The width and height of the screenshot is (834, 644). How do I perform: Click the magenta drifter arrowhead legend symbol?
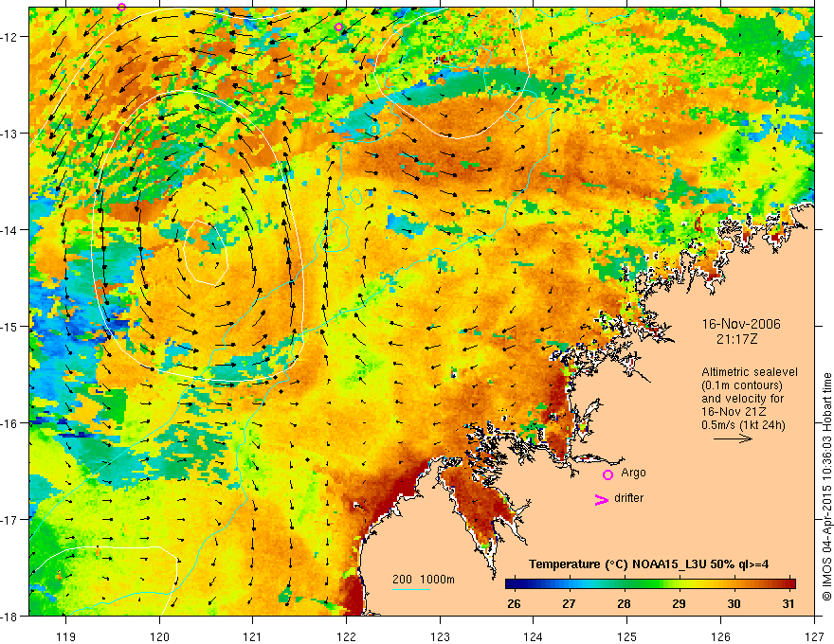(x=601, y=499)
